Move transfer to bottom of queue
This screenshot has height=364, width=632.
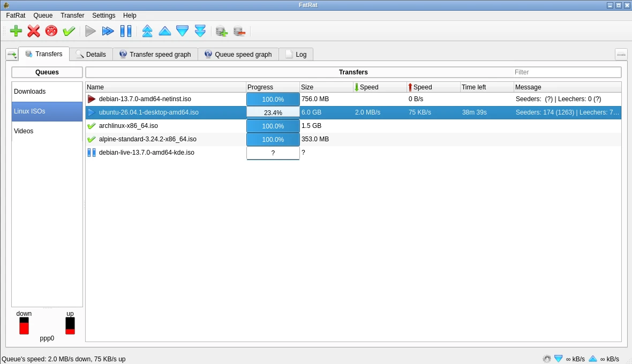point(200,31)
